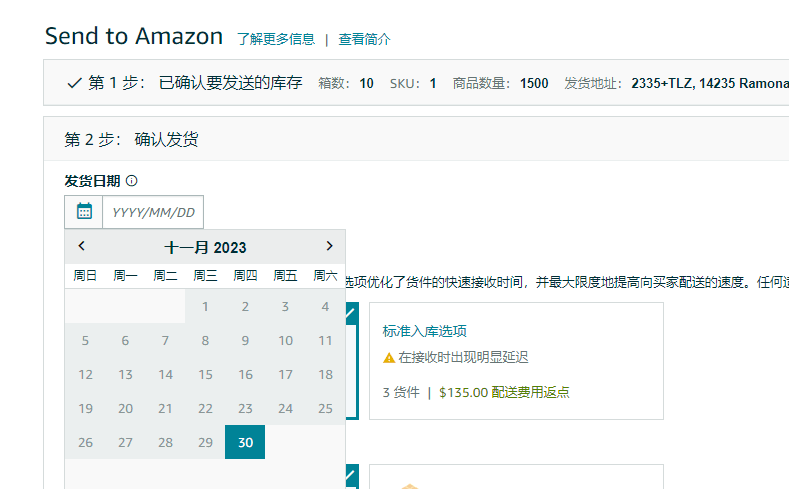Image resolution: width=789 pixels, height=489 pixels.
Task: Click the $135.00 配送费用返点 text
Action: pos(504,392)
